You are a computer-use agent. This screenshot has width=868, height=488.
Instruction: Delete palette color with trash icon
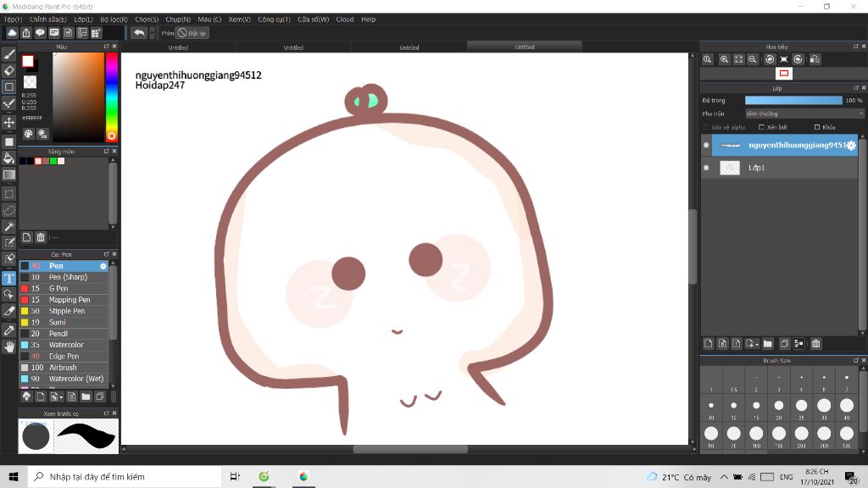(41, 237)
